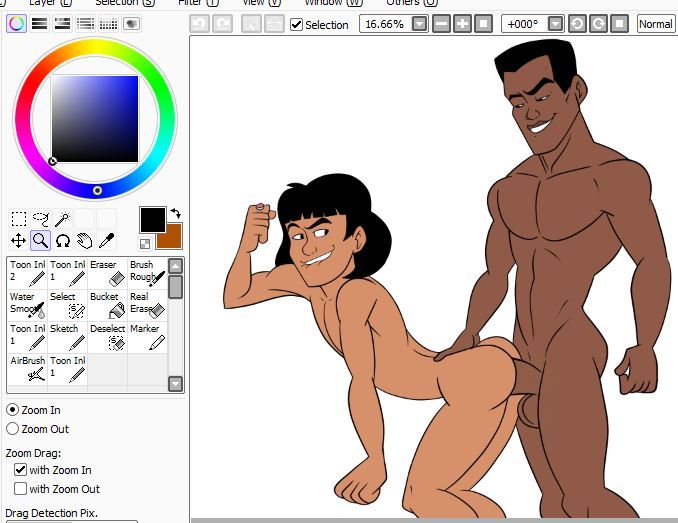Click the Deselect button in tool tray
The height and width of the screenshot is (523, 678).
pyautogui.click(x=107, y=337)
